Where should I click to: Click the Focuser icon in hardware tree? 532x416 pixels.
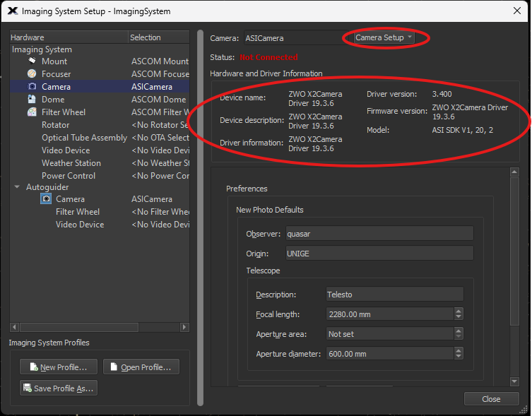coord(32,74)
